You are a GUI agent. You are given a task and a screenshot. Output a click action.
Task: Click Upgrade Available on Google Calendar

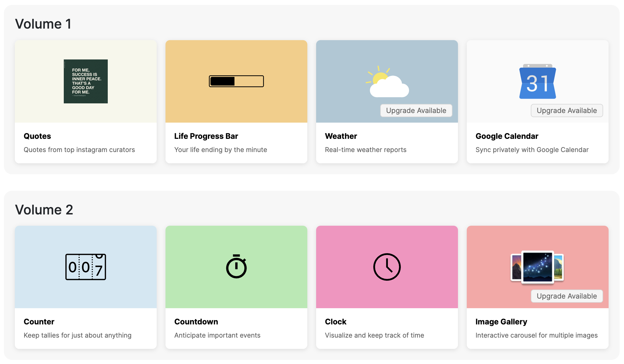(x=567, y=110)
